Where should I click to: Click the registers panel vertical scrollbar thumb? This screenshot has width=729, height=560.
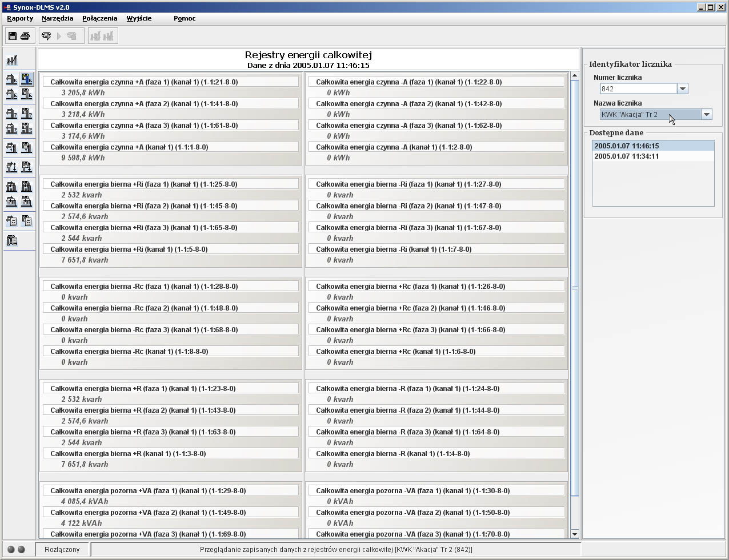(575, 288)
